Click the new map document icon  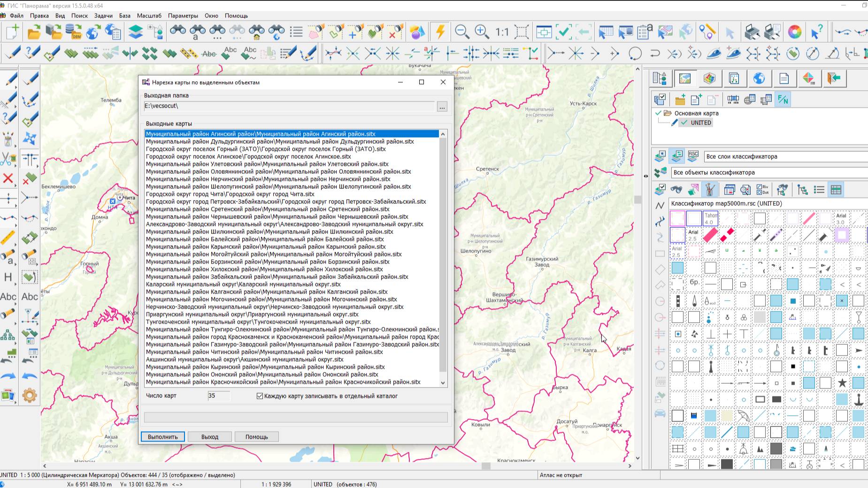12,32
